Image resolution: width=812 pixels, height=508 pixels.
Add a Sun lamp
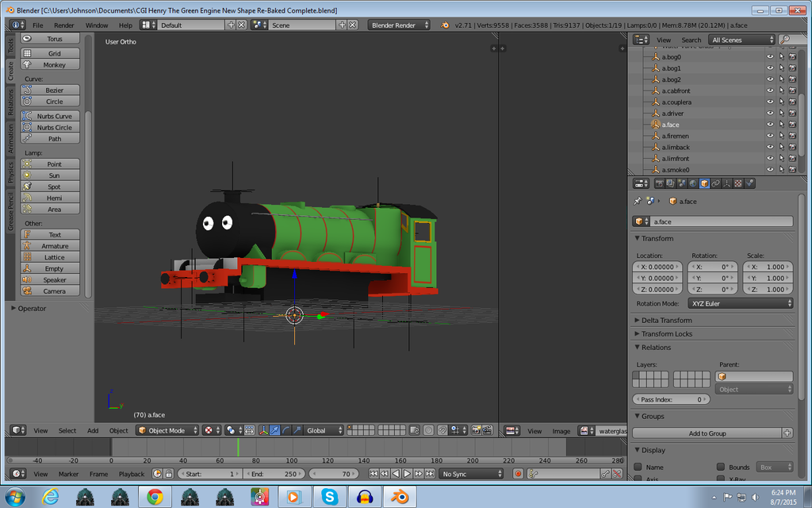coord(50,175)
